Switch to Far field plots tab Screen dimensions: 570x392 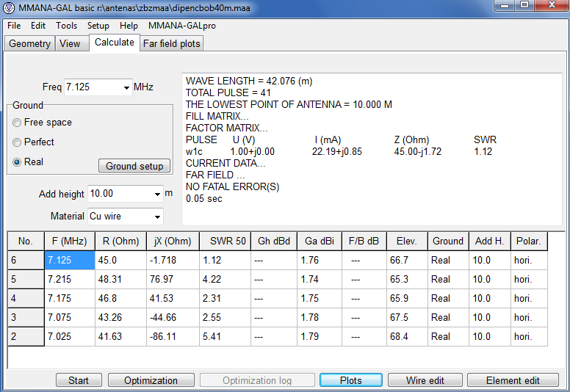172,43
